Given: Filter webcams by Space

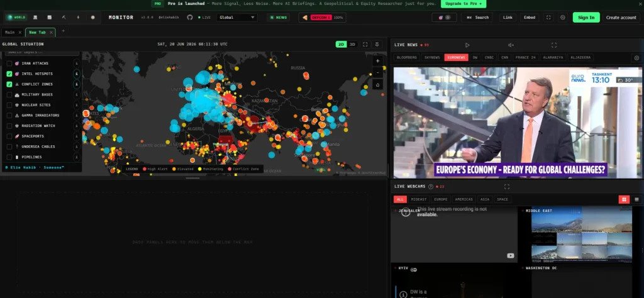Looking at the screenshot, I should click(x=502, y=199).
